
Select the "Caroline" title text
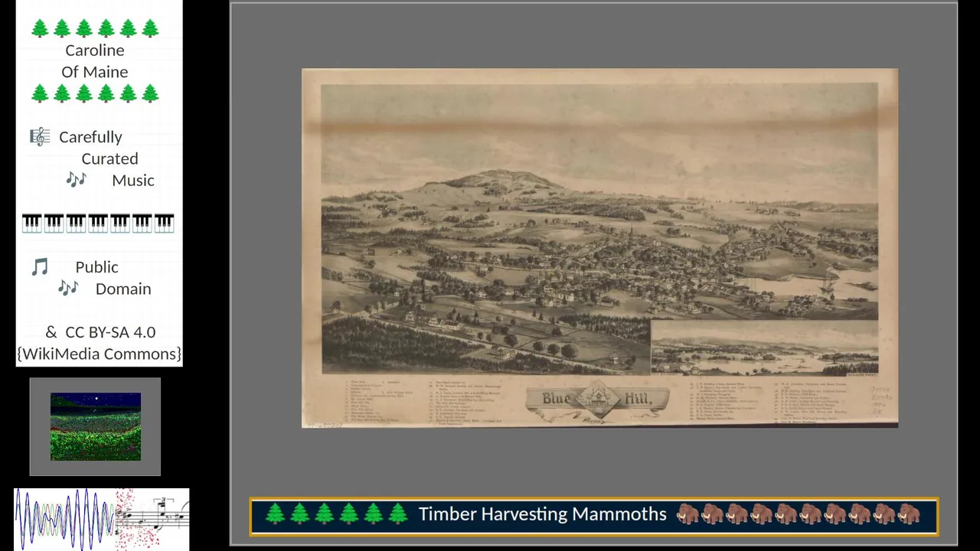coord(95,50)
